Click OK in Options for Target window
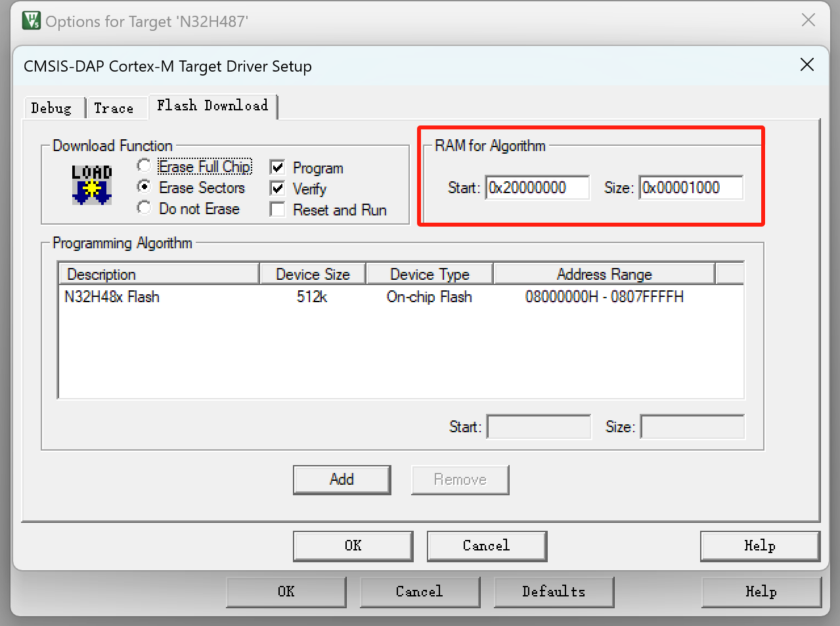 (x=286, y=592)
